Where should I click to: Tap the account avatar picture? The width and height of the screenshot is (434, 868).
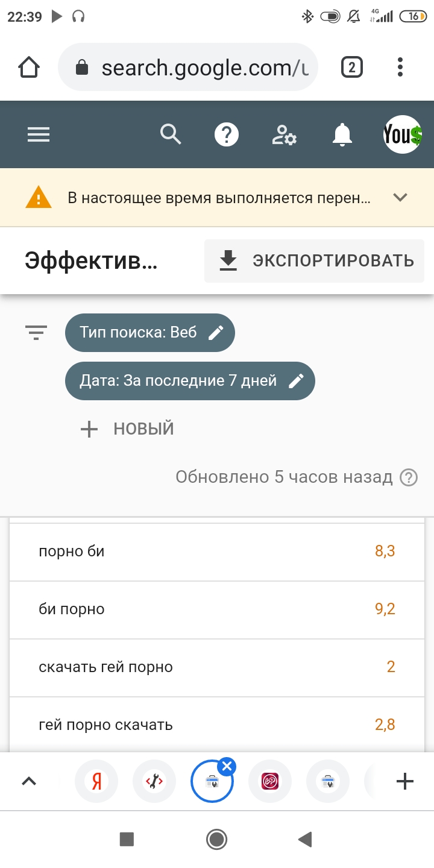pos(402,135)
